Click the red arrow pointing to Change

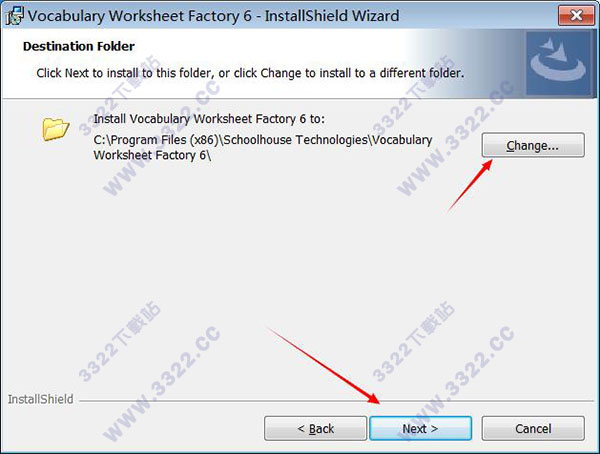pos(470,186)
